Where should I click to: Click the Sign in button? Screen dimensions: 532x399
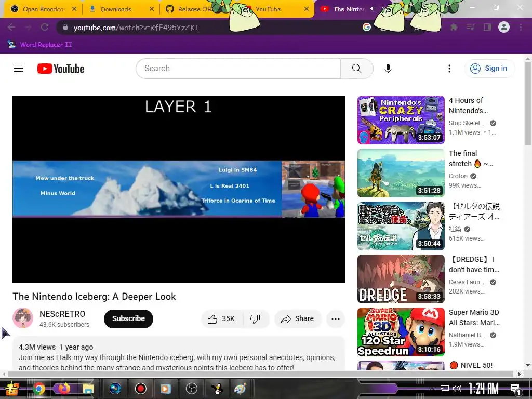pos(489,69)
